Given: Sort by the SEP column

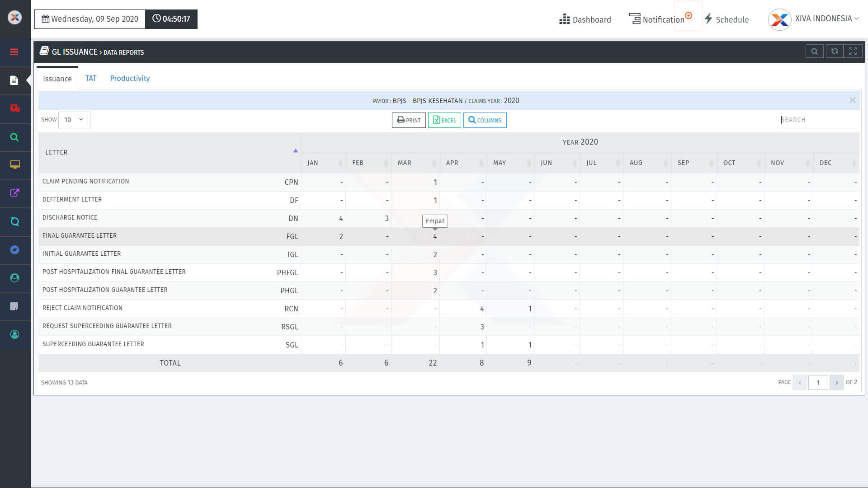Looking at the screenshot, I should 694,163.
